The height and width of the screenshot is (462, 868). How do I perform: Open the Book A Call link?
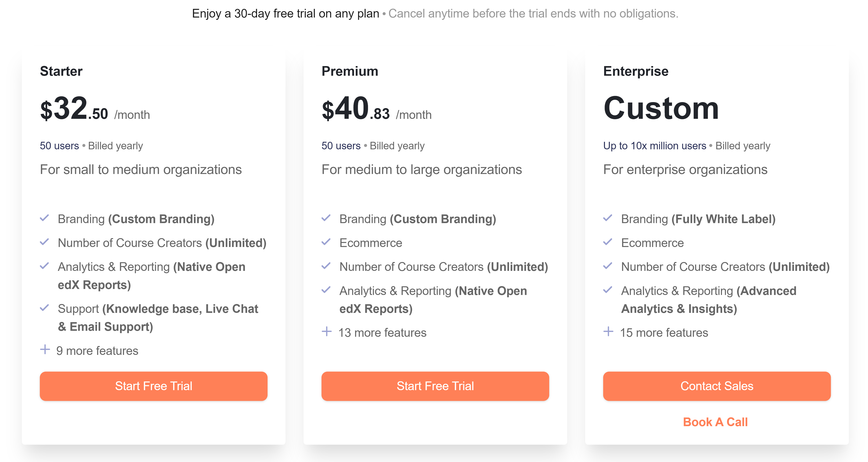(x=715, y=422)
